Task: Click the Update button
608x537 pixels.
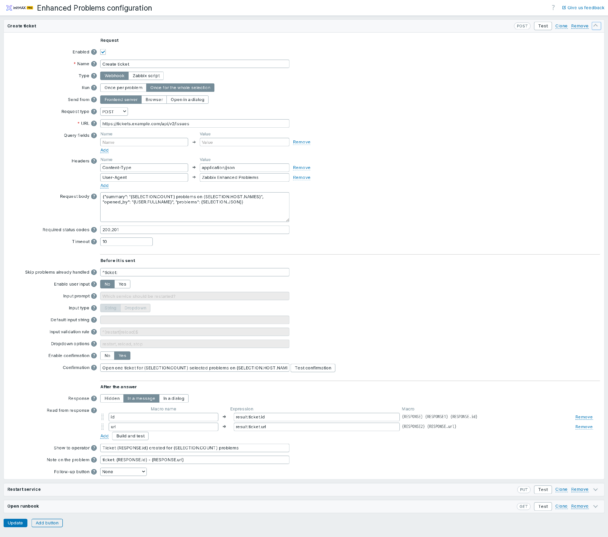Action: (x=16, y=523)
